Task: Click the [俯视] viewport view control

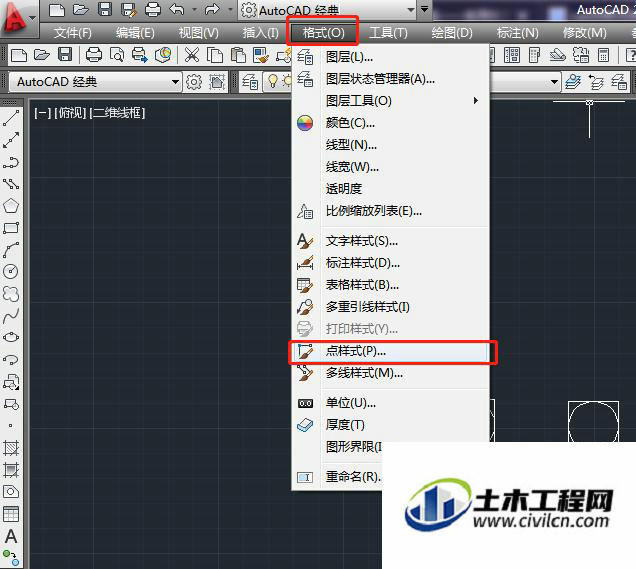Action: 70,113
